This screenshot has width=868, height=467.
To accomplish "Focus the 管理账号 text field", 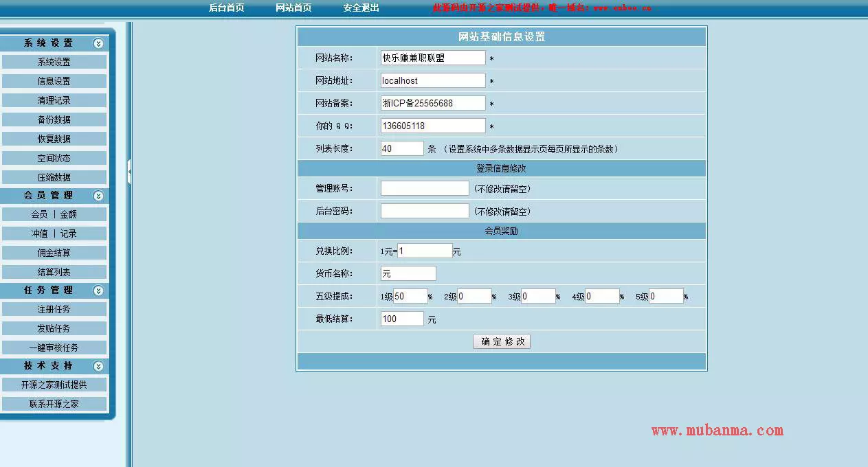I will pos(424,188).
